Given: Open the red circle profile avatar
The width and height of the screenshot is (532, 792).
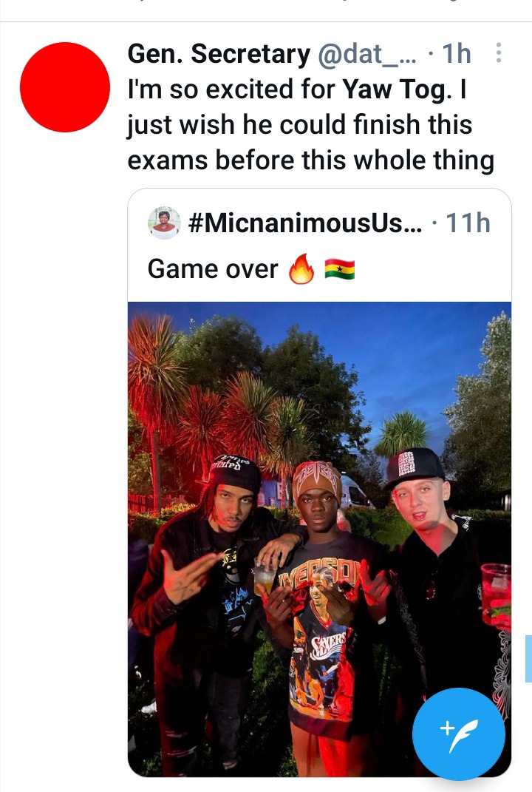Looking at the screenshot, I should (x=64, y=87).
